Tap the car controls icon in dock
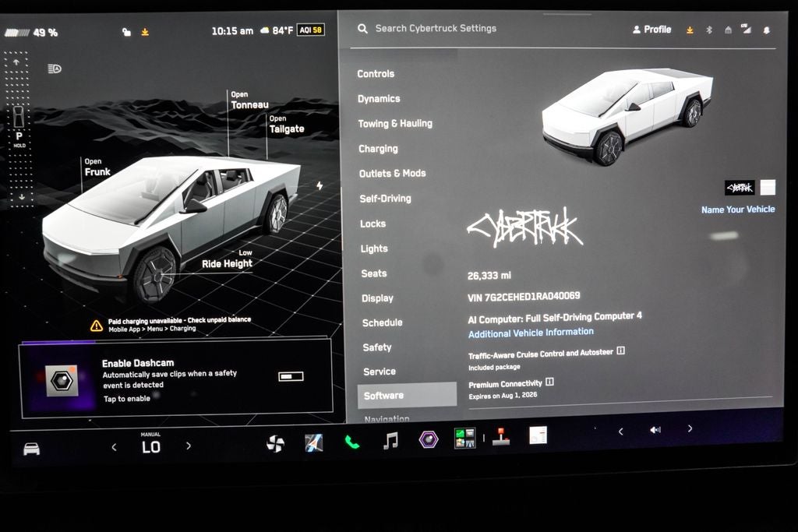Screen dimensions: 798x532 (x=31, y=449)
